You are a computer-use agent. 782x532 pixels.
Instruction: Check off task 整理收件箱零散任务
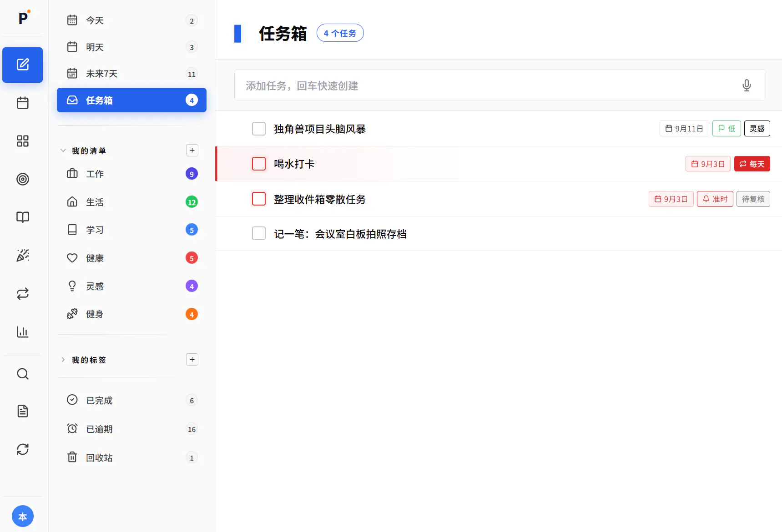259,199
